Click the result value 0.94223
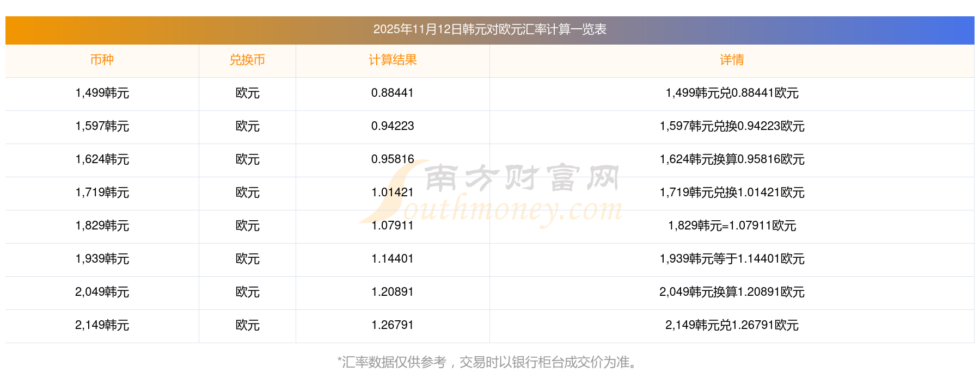 click(x=393, y=126)
